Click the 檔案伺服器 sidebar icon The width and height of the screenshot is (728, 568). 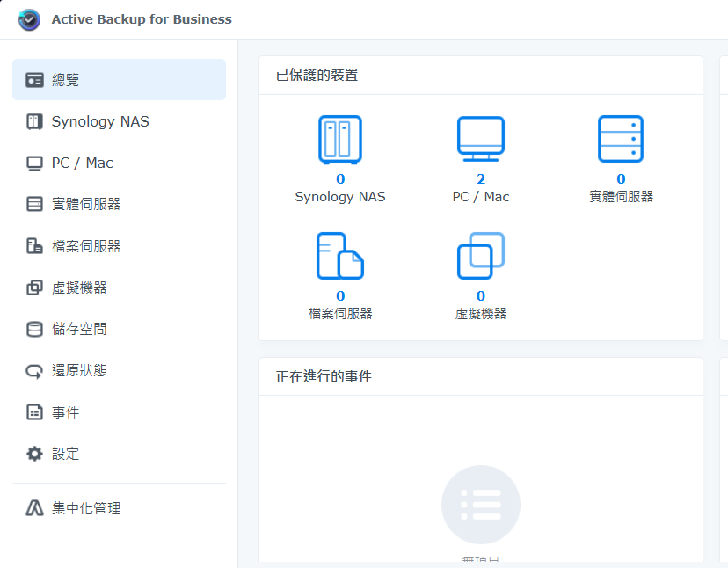coord(34,245)
